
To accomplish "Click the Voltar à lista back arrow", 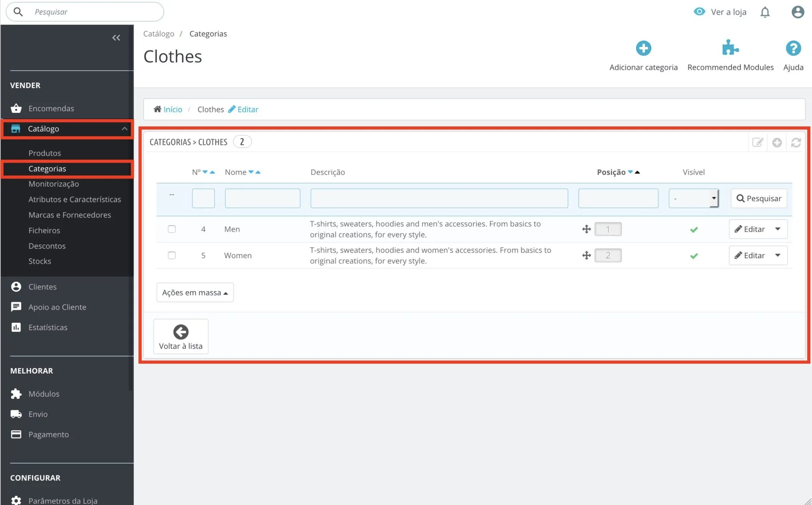I will (x=181, y=336).
